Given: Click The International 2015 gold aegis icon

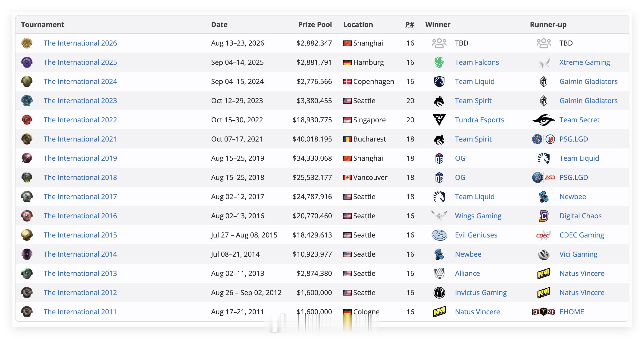Looking at the screenshot, I should click(27, 235).
